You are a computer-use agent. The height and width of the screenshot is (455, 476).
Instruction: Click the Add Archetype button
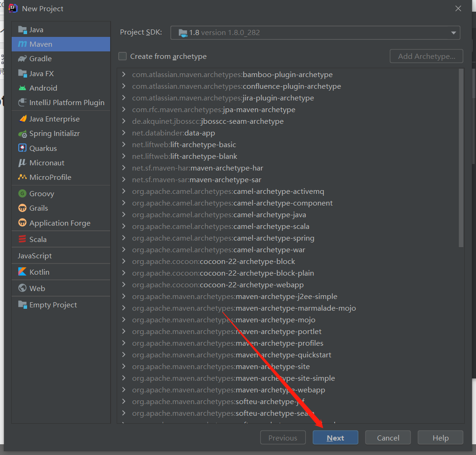pyautogui.click(x=427, y=56)
